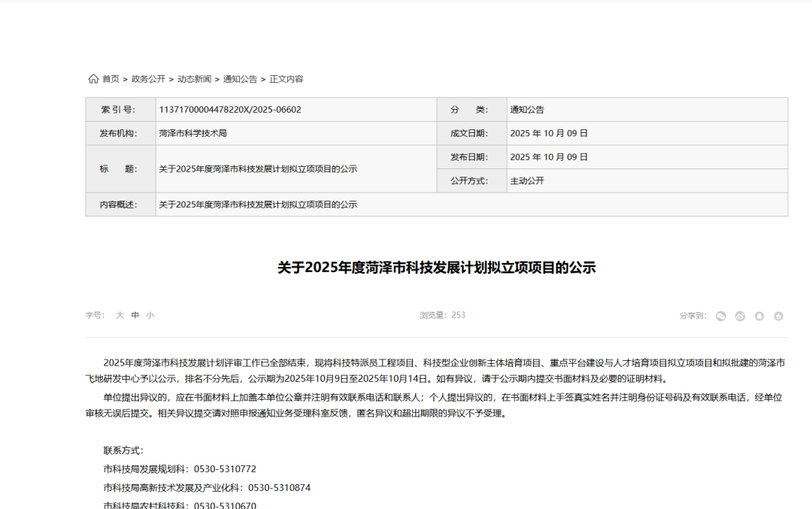Share the notice to Sina Weibo
The height and width of the screenshot is (509, 812).
(740, 316)
